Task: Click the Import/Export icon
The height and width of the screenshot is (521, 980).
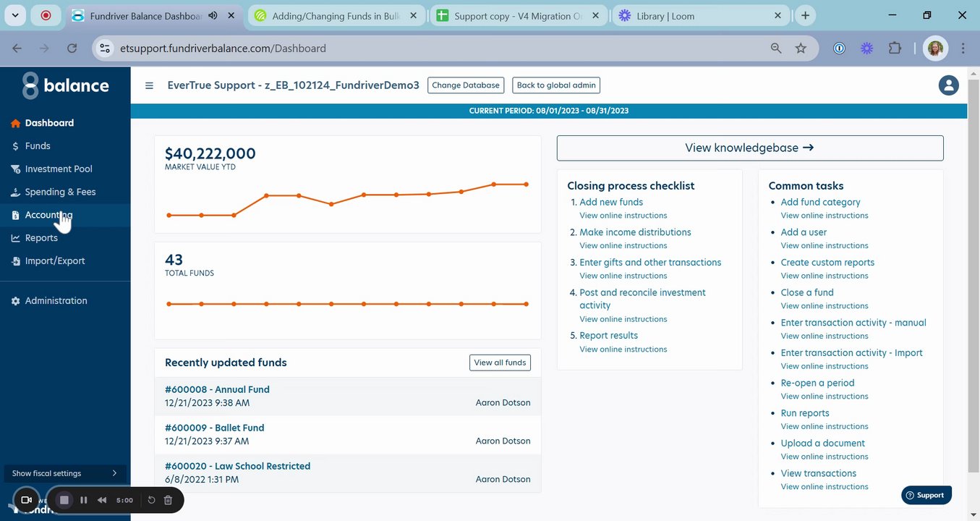Action: point(15,261)
